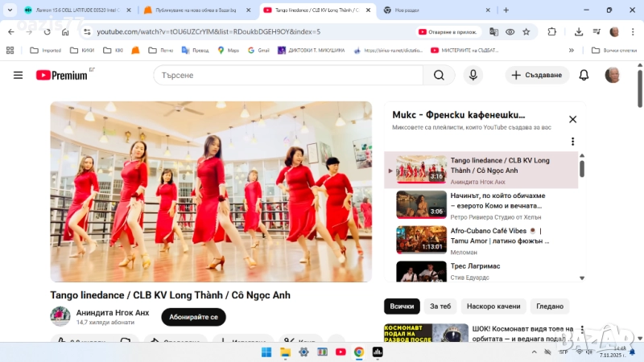Click the magnifier search button
Viewport: 644px width, 362px height.
(x=439, y=75)
